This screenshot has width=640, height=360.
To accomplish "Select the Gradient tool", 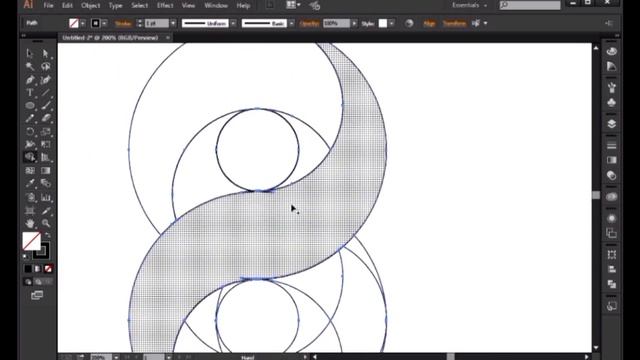I will point(46,171).
